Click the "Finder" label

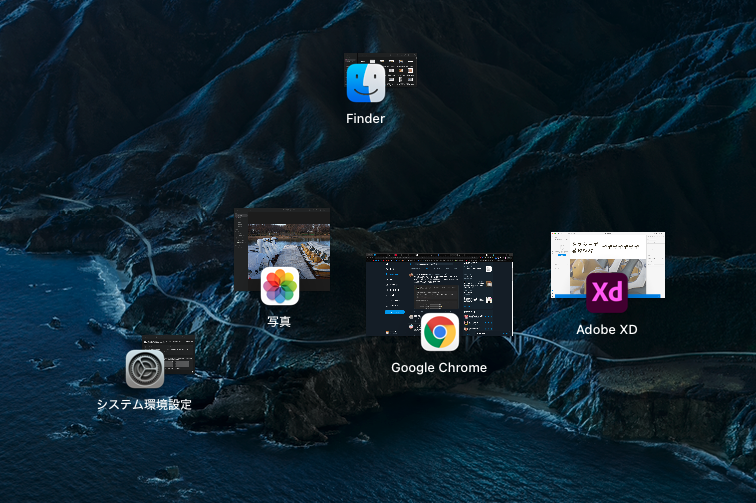[x=365, y=119]
